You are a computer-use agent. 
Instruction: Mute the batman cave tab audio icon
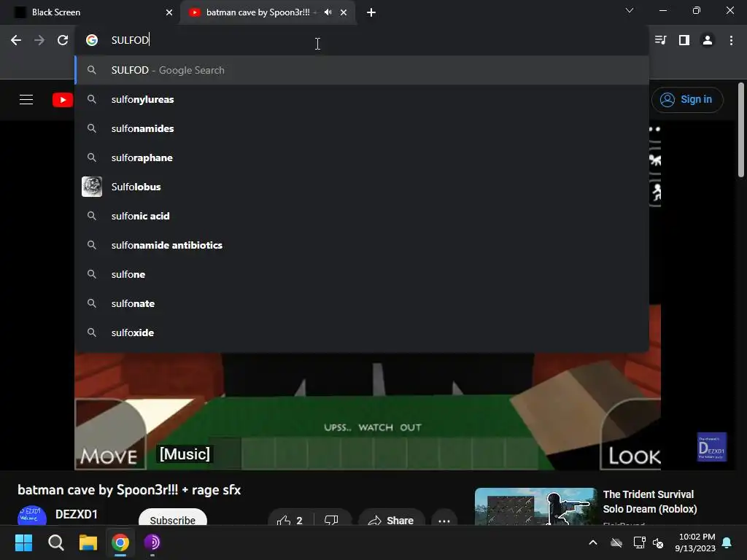(328, 12)
